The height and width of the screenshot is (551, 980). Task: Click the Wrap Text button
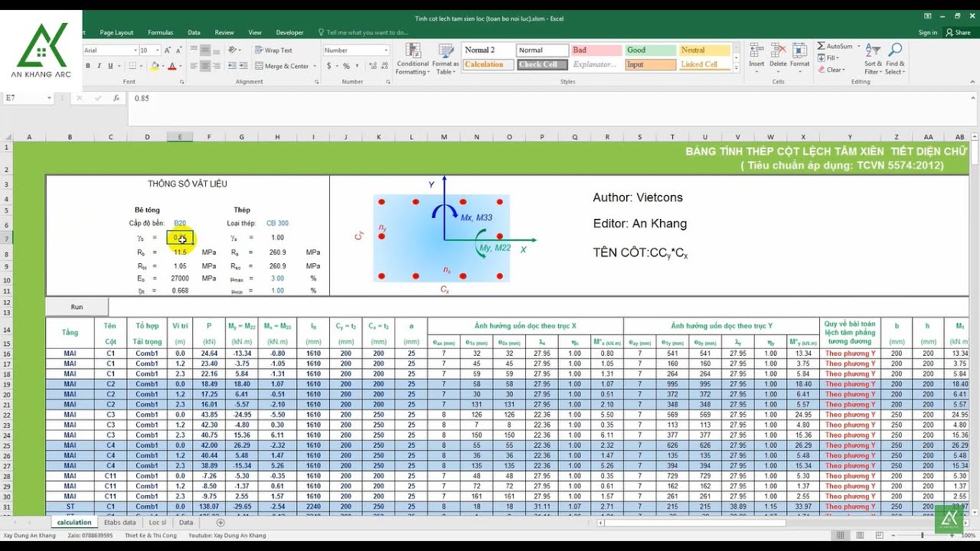click(274, 50)
